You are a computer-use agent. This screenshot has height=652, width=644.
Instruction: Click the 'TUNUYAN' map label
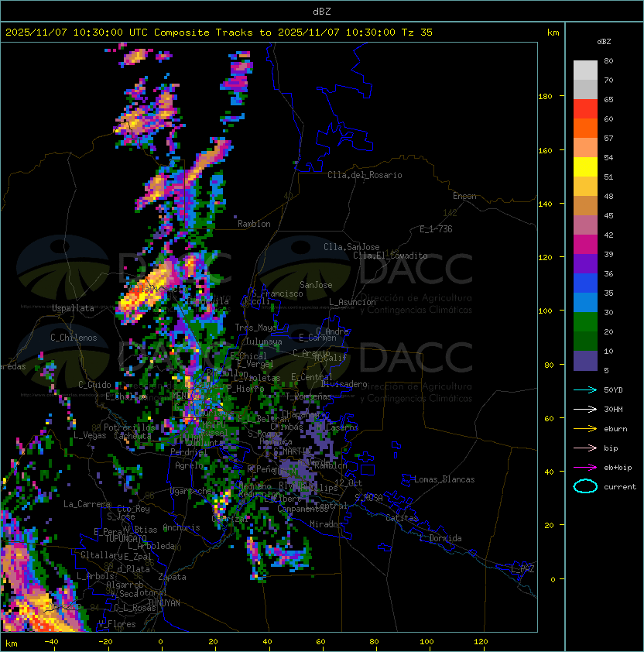(164, 603)
